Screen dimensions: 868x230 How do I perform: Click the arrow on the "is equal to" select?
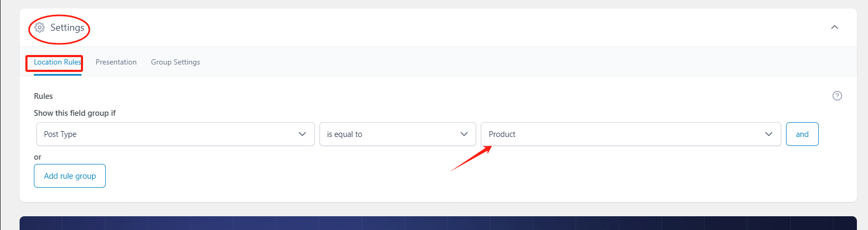tap(464, 134)
